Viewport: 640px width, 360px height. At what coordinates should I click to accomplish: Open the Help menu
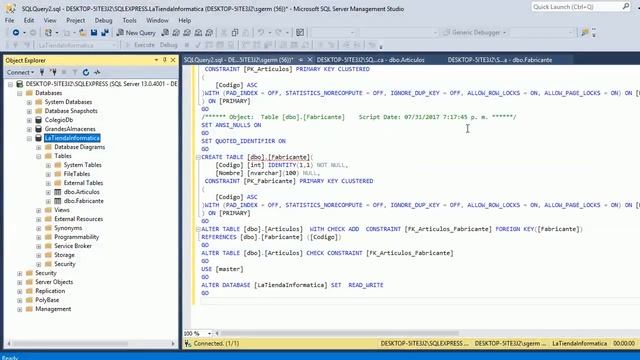(184, 20)
